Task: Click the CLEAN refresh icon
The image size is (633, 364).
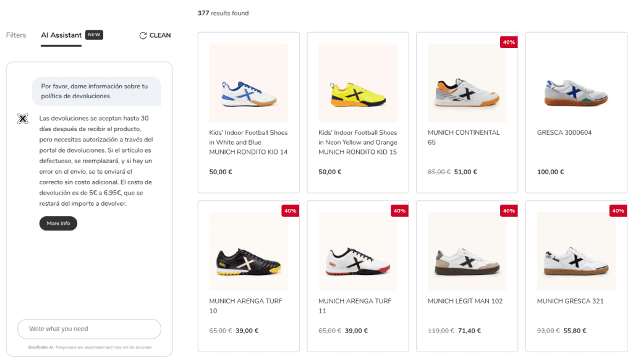Action: [x=143, y=36]
